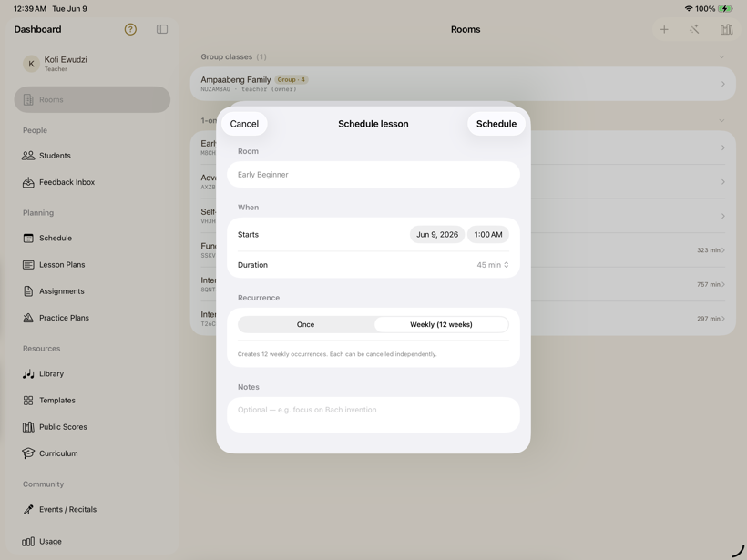Viewport: 747px width, 560px height.
Task: Click the Dashboard title
Action: (x=37, y=29)
